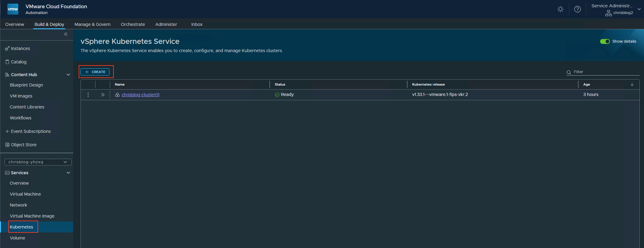Click the Ready status text
644x248 pixels.
pyautogui.click(x=287, y=94)
